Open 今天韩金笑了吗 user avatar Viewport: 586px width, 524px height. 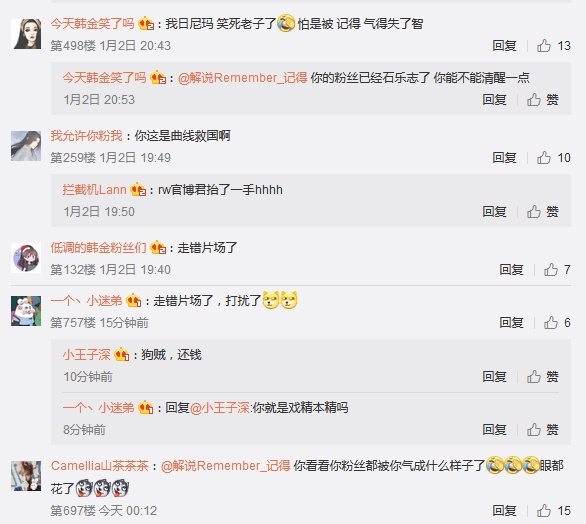(x=26, y=34)
